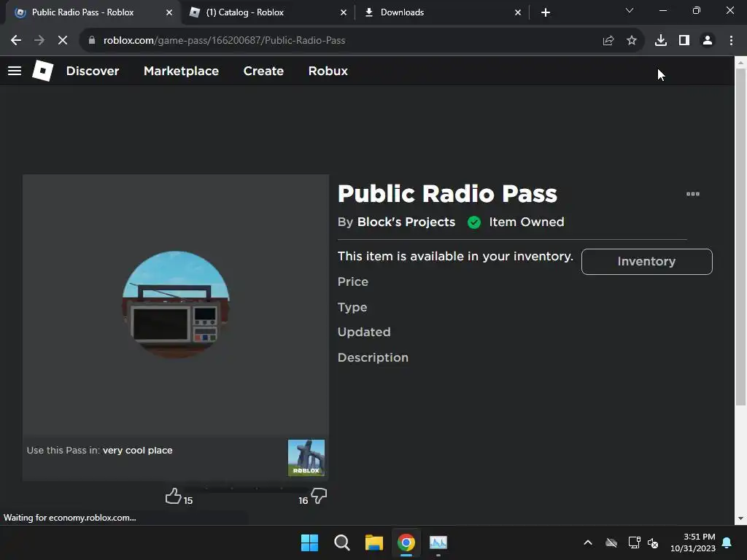Screen dimensions: 747x560
Task: Click the Item Owned green checkmark
Action: coord(474,222)
